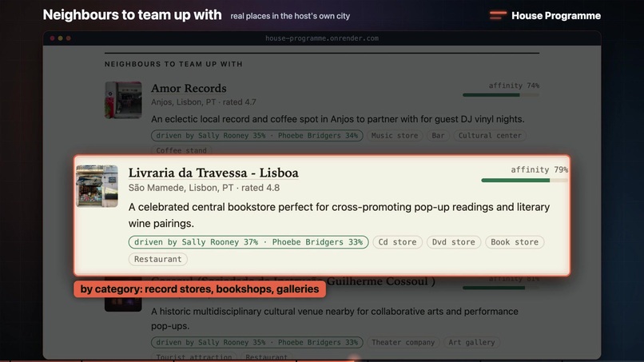Click the Amor Records affinity 74% bar
Viewport: 644px width, 362px height.
click(x=501, y=95)
